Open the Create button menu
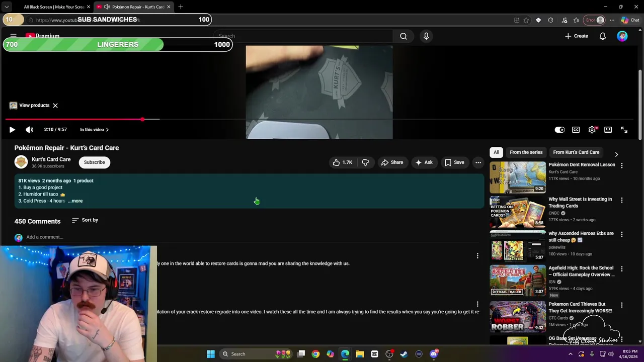Screen dimensions: 644x362 click(x=577, y=36)
